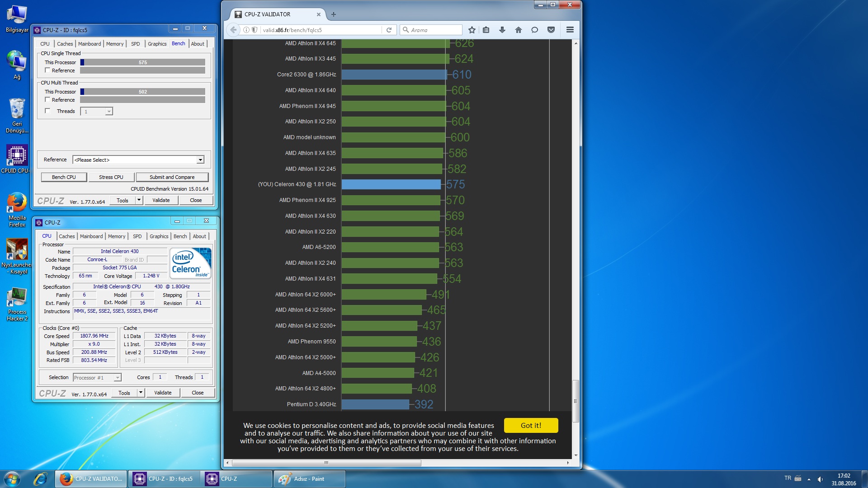Screen dimensions: 868x488
Task: Open the Ağ network desktop icon
Action: [x=17, y=66]
